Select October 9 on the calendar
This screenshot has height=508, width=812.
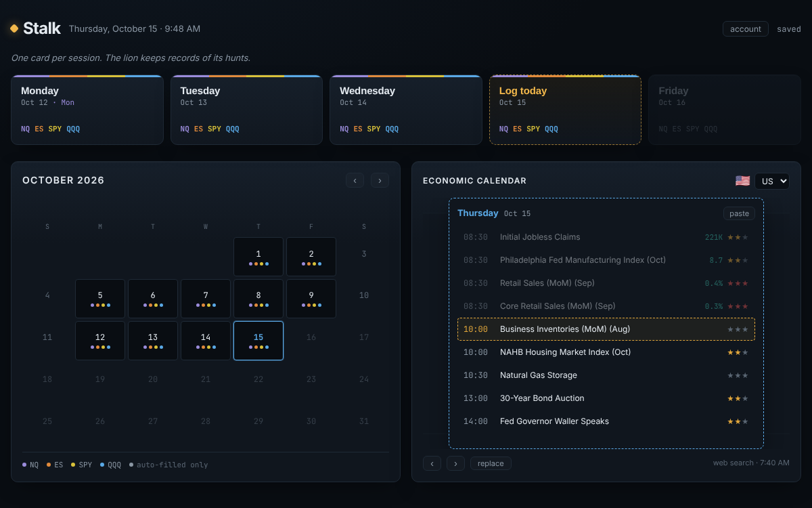click(x=311, y=299)
